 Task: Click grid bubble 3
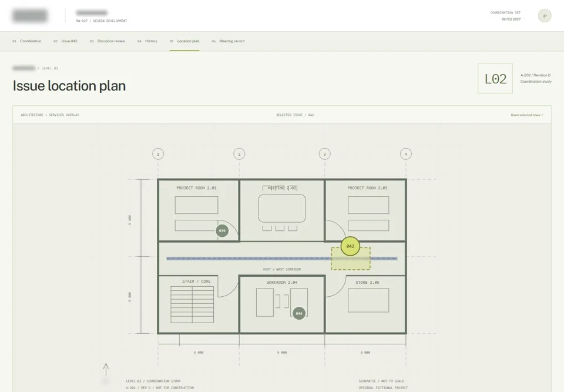coord(324,154)
